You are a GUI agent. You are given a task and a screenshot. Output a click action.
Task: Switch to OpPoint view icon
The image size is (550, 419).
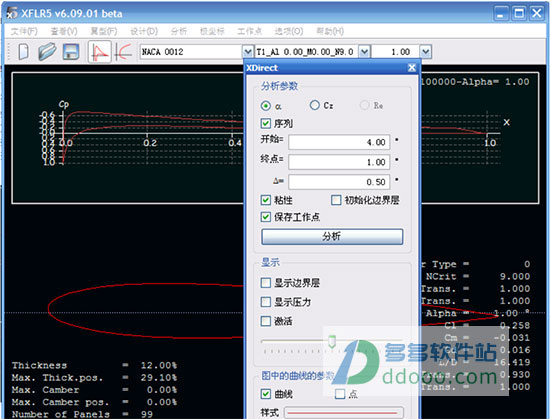(100, 52)
